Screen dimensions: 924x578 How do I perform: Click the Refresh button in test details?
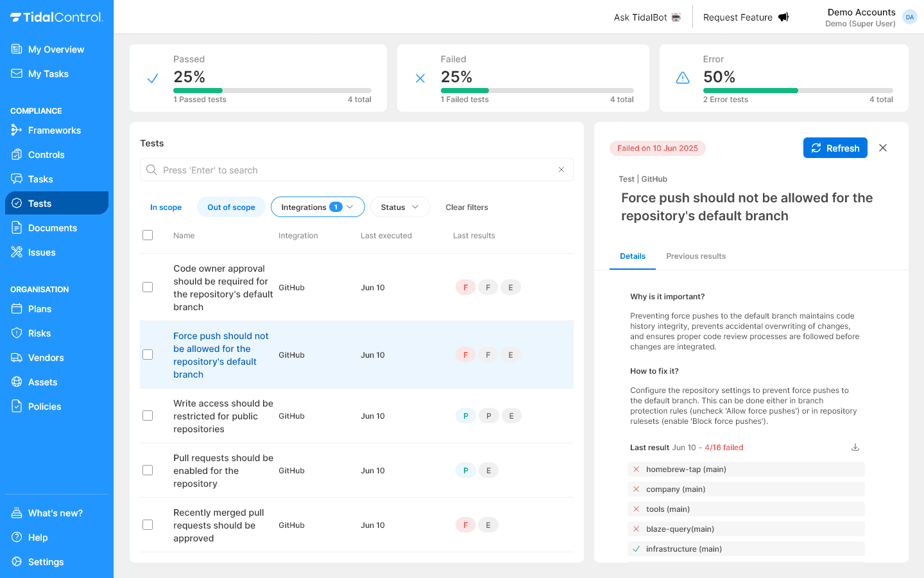[835, 148]
